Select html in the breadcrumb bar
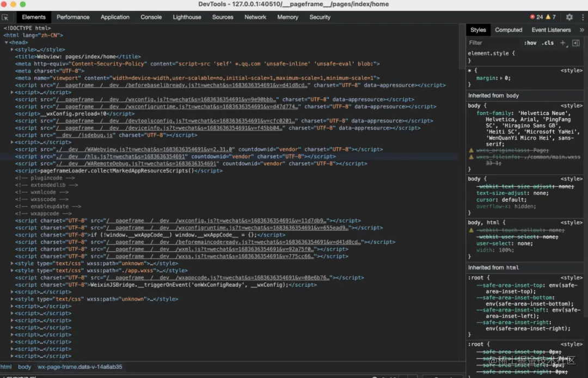The image size is (588, 378). [6, 367]
